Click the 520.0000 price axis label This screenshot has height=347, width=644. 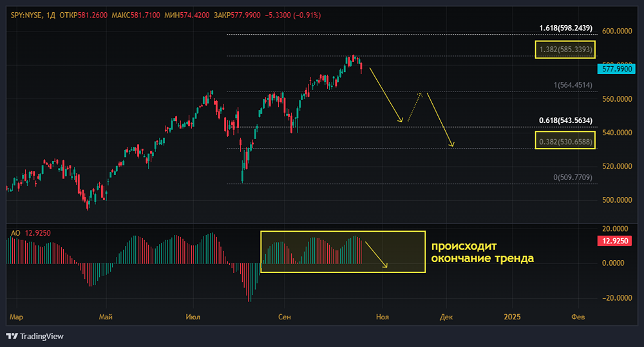coord(617,166)
